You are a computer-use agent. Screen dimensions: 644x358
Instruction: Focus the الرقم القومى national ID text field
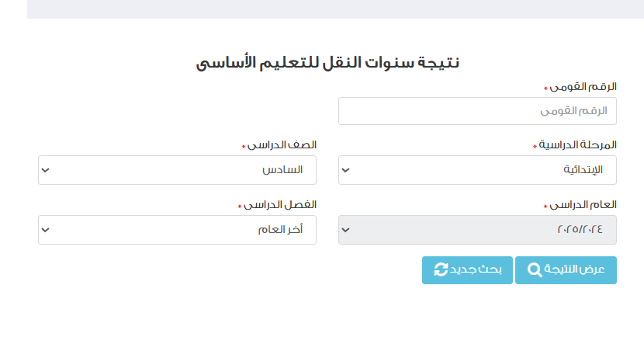point(477,111)
